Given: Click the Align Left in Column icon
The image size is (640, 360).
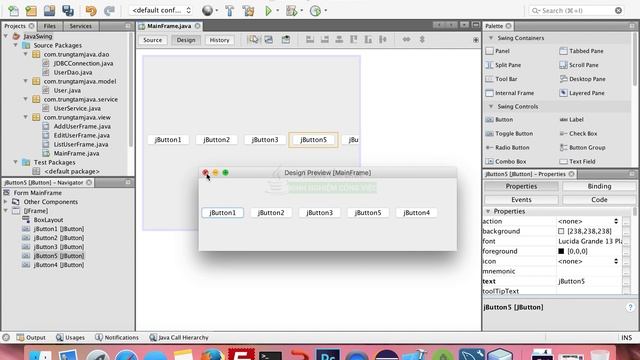Looking at the screenshot, I should point(310,40).
